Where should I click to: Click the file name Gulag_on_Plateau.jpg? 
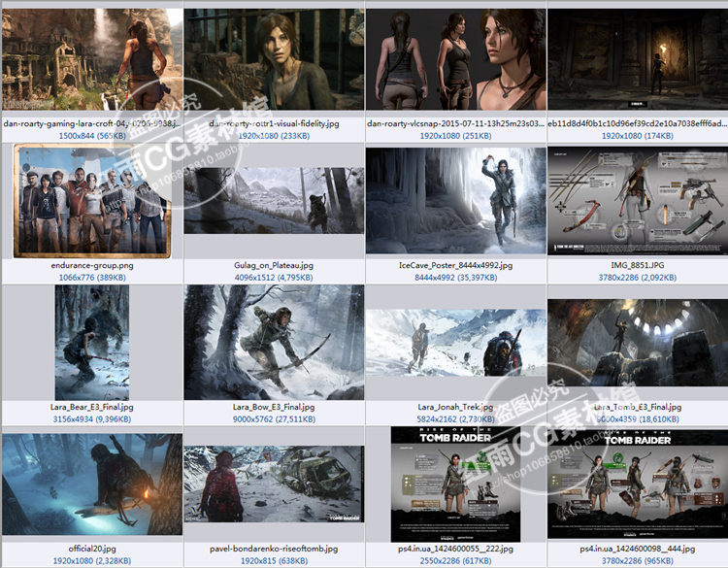pos(274,266)
